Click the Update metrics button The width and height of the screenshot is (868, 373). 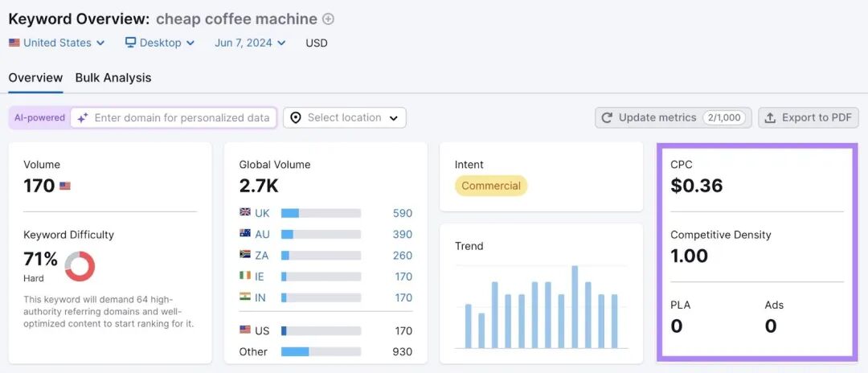(674, 118)
